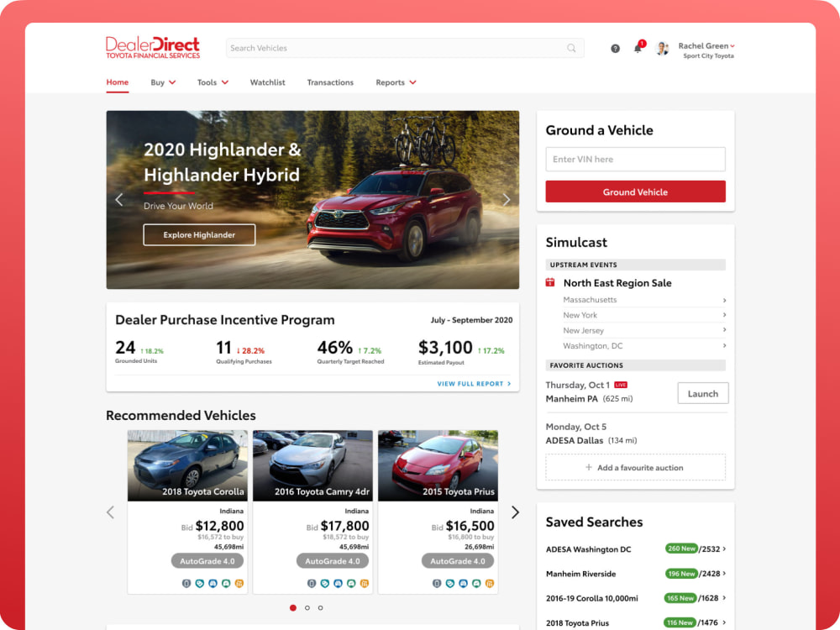Expand the New York event row
Viewport: 840px width, 630px height.
644,315
